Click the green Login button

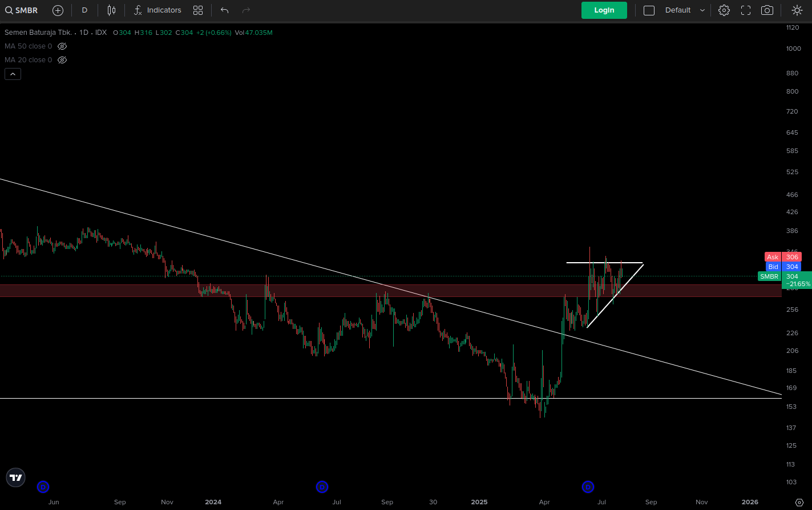pyautogui.click(x=604, y=10)
